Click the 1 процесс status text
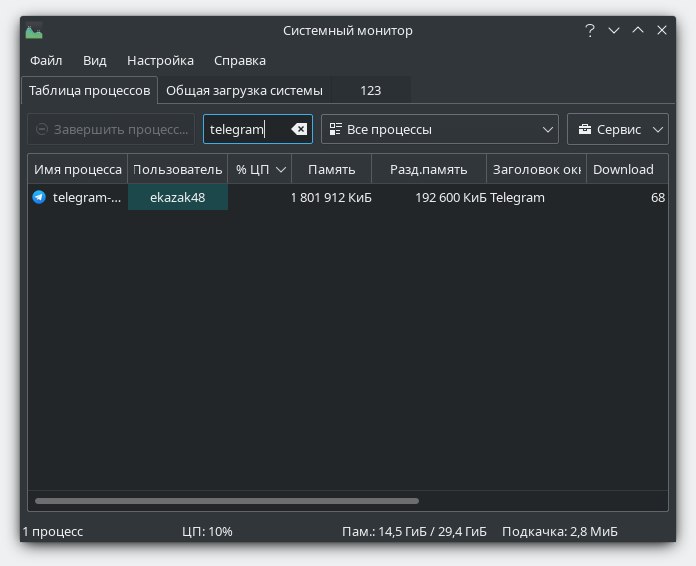 pos(53,531)
